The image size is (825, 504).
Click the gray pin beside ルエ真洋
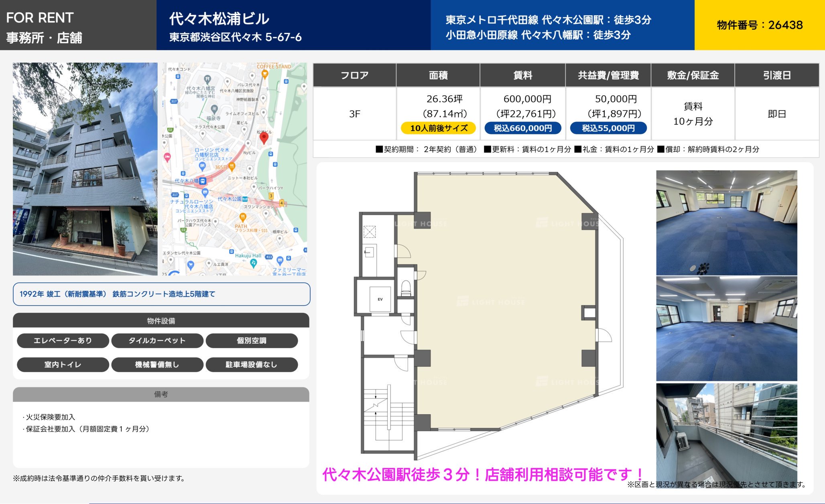tap(208, 264)
